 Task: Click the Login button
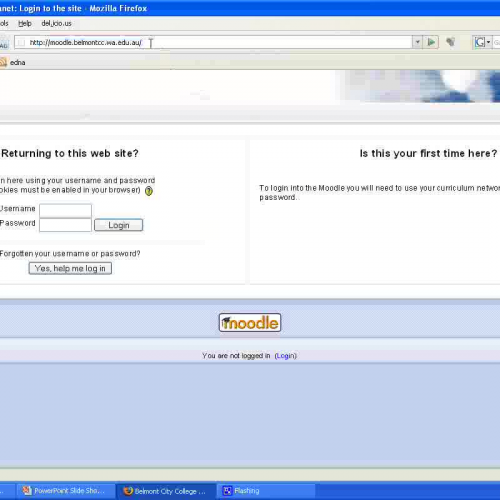tap(119, 225)
